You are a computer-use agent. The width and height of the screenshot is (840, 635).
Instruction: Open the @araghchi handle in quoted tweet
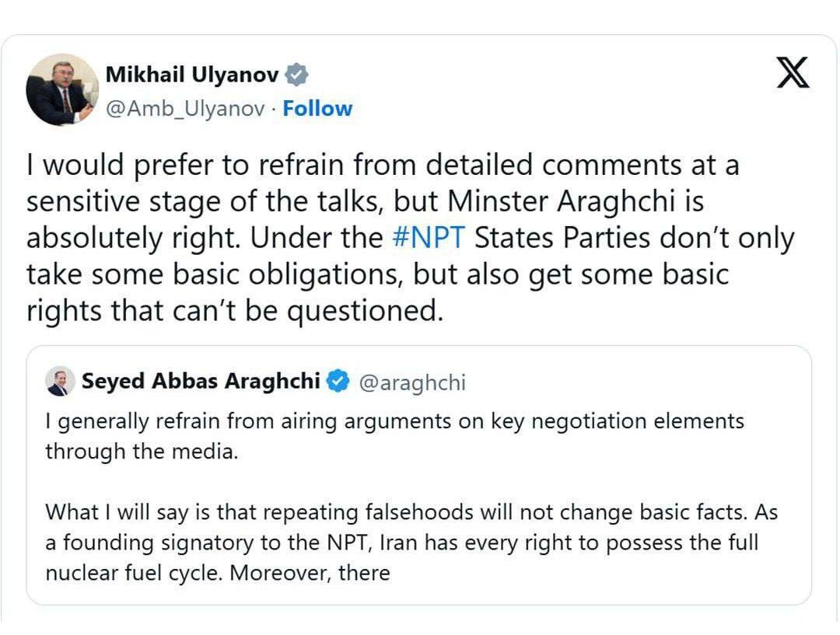pos(411,382)
